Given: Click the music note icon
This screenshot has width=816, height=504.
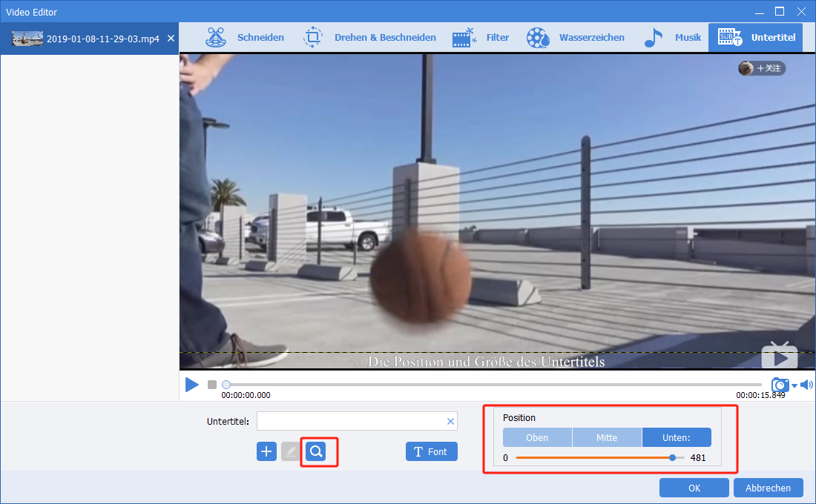Looking at the screenshot, I should (653, 38).
